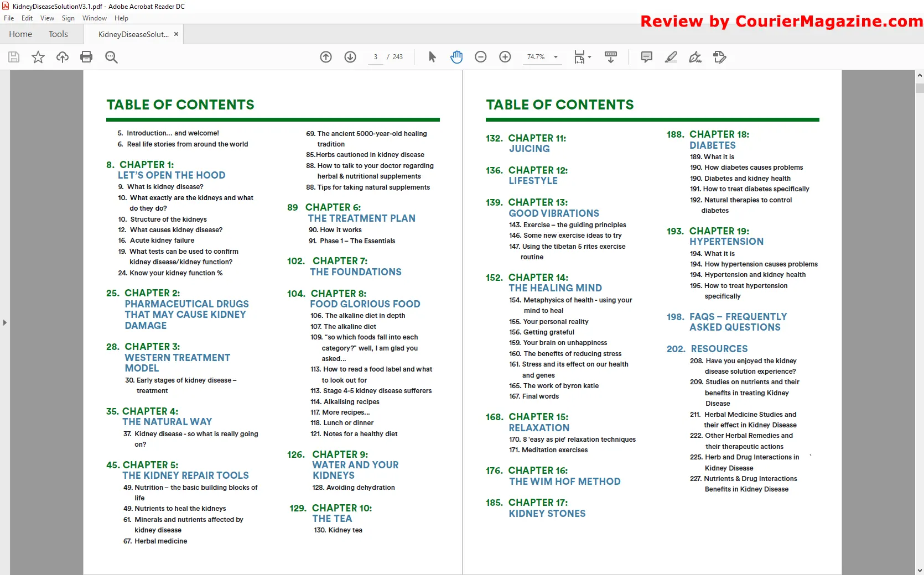The height and width of the screenshot is (575, 924).
Task: Click 'RESOURCES' section heading
Action: [719, 349]
